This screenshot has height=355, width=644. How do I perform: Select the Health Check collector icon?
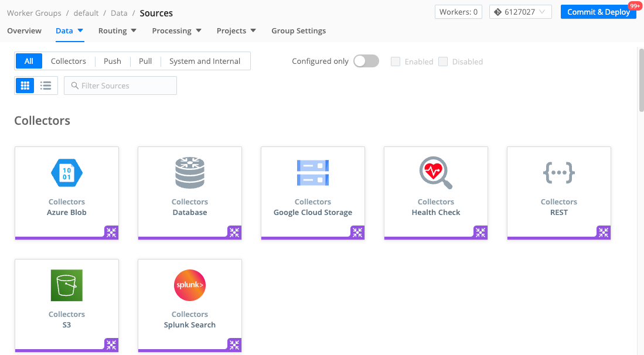point(435,172)
